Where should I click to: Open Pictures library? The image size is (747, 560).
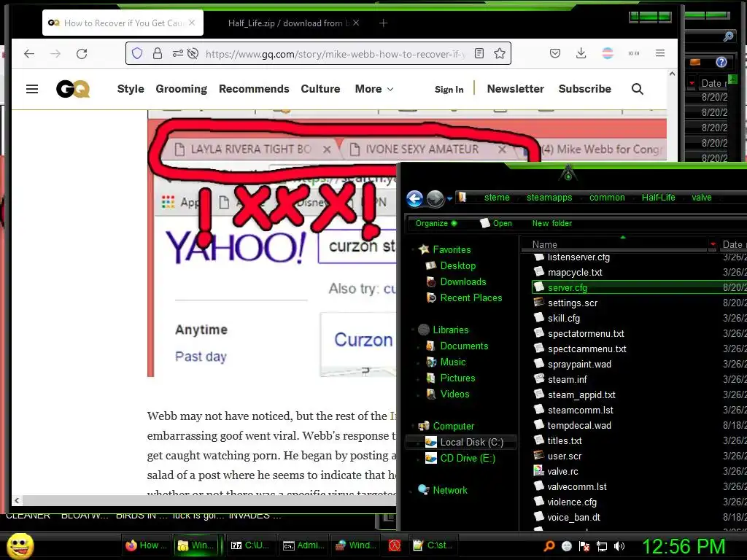click(x=457, y=378)
